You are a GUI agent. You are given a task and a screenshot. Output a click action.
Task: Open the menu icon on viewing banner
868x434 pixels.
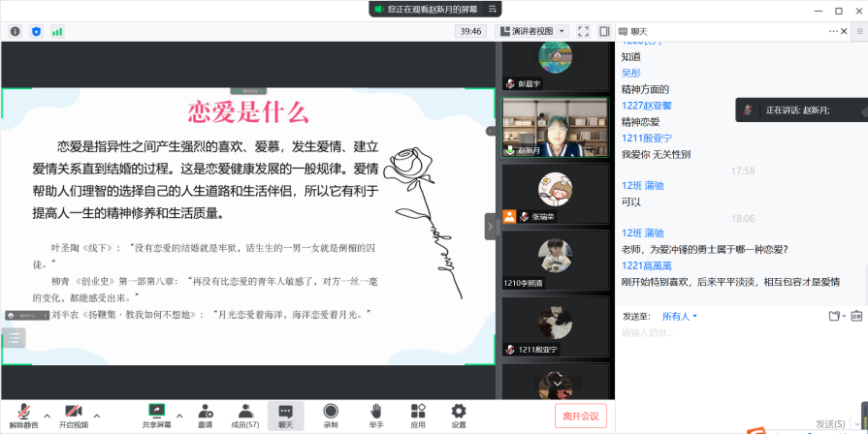492,9
